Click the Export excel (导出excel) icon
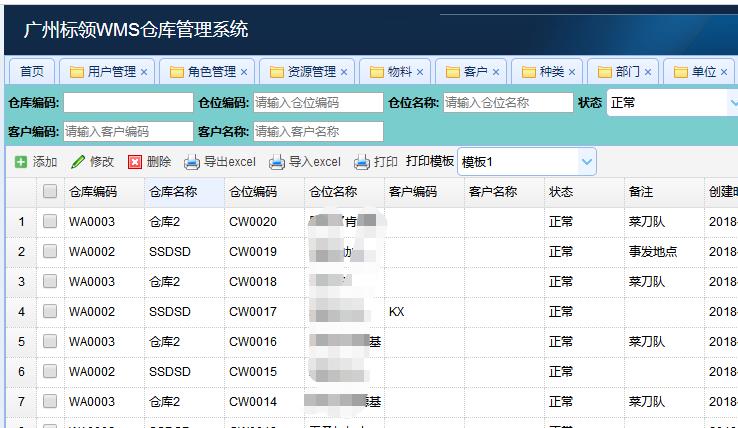The height and width of the screenshot is (428, 738). (192, 162)
